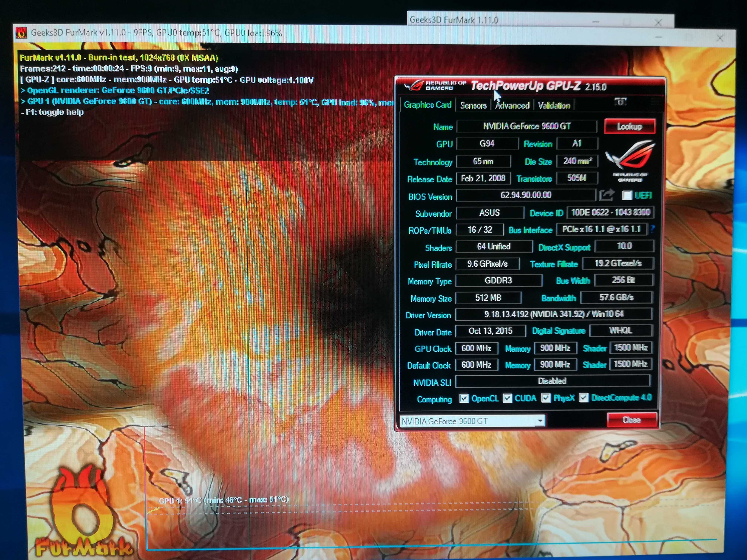Screen dimensions: 747x560
Task: Switch to the Sensors tab
Action: (473, 106)
